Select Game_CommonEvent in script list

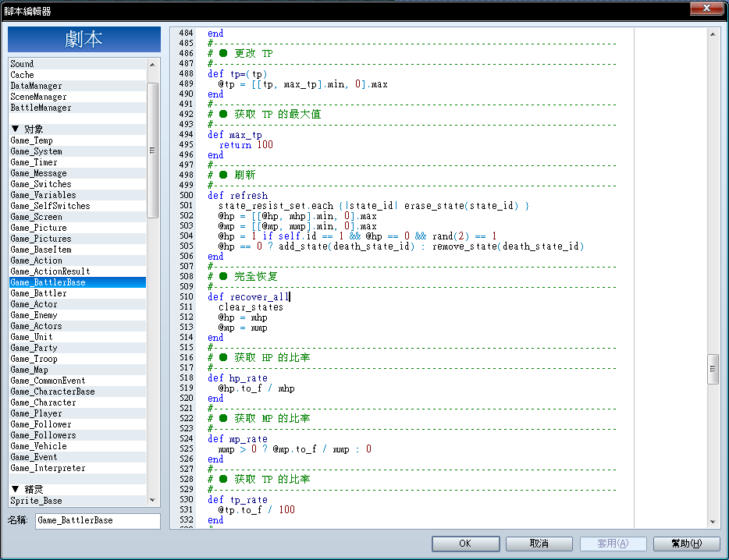point(77,381)
